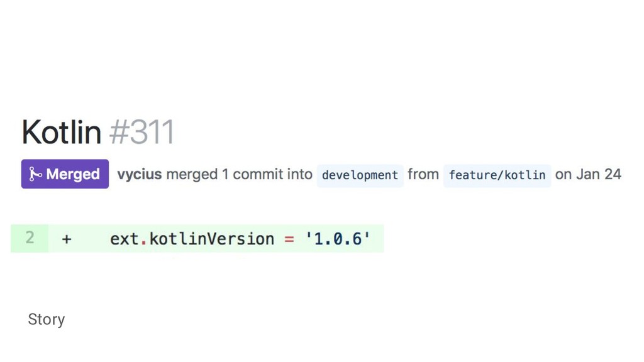Click the plus addition marker in diff
Image resolution: width=644 pixels, height=362 pixels.
point(67,239)
